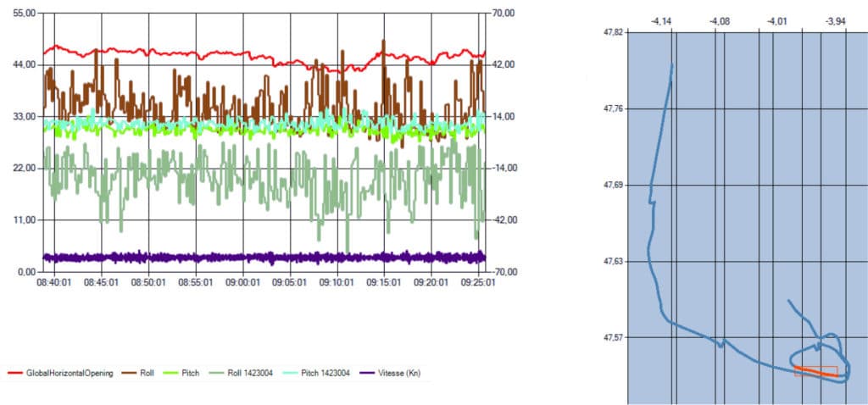Click the 47,82 latitude label on map
Image resolution: width=868 pixels, height=405 pixels.
[x=611, y=32]
